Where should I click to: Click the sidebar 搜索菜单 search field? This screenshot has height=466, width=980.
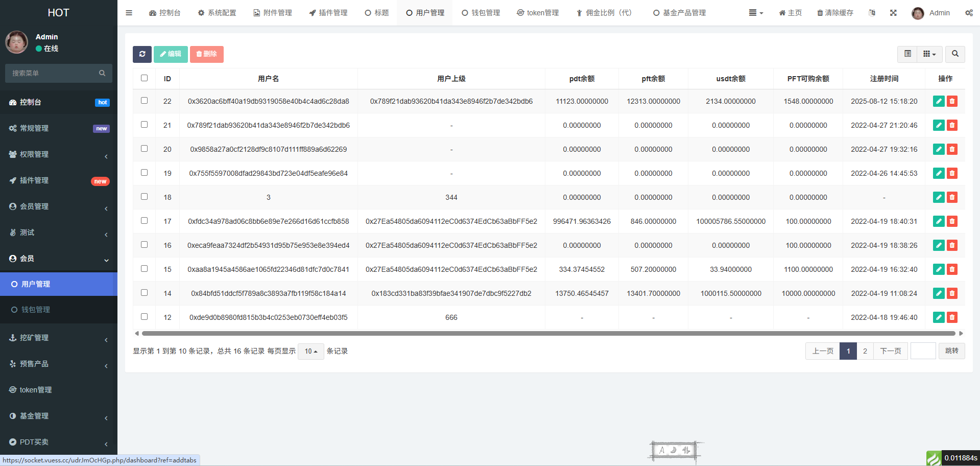click(x=54, y=73)
